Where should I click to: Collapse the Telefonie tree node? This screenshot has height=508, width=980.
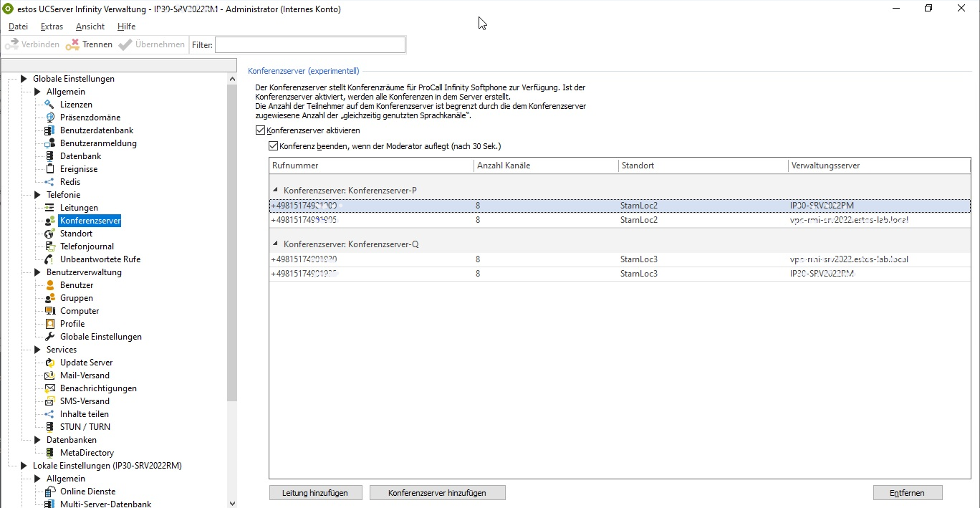pyautogui.click(x=37, y=195)
